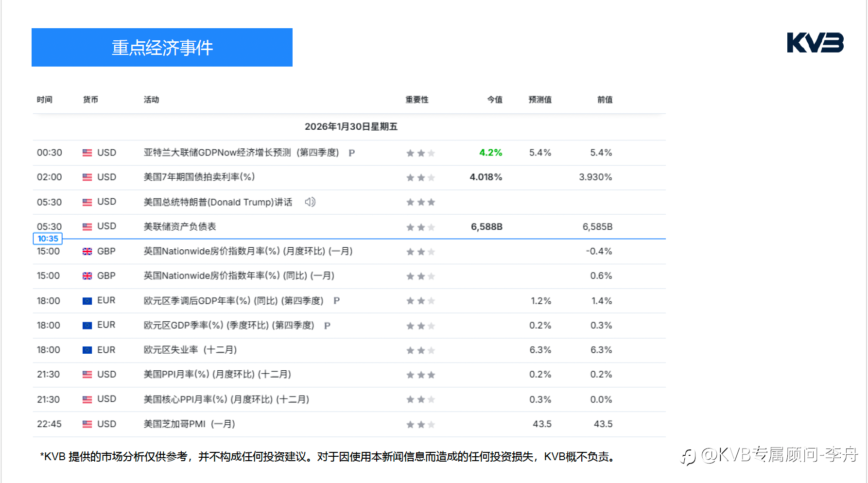Click the -0.4% previous value
This screenshot has width=868, height=483.
[599, 251]
